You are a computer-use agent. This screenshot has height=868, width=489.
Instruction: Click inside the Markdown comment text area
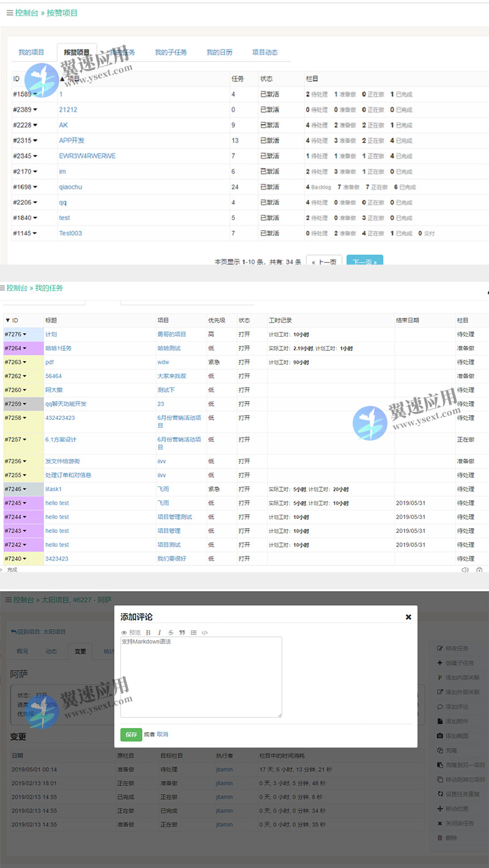(x=201, y=679)
